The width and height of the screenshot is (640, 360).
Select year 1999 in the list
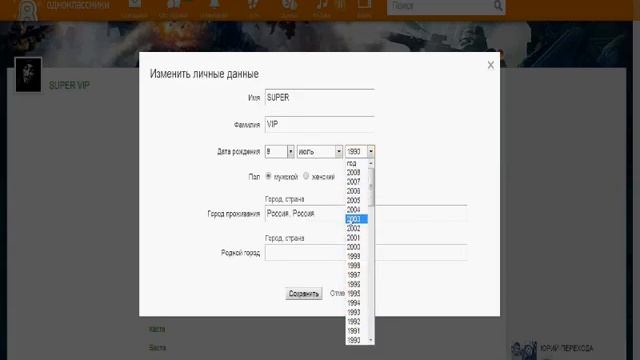[356, 256]
